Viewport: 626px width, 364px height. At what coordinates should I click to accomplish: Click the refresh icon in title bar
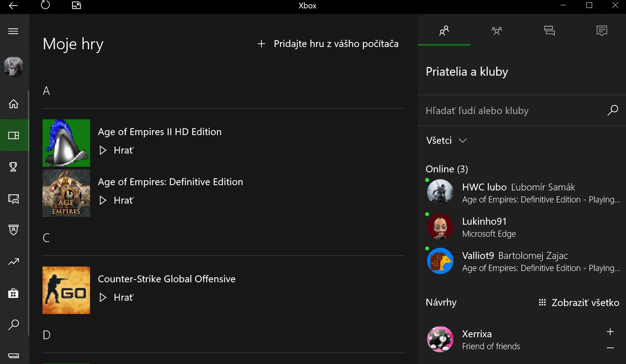coord(45,5)
